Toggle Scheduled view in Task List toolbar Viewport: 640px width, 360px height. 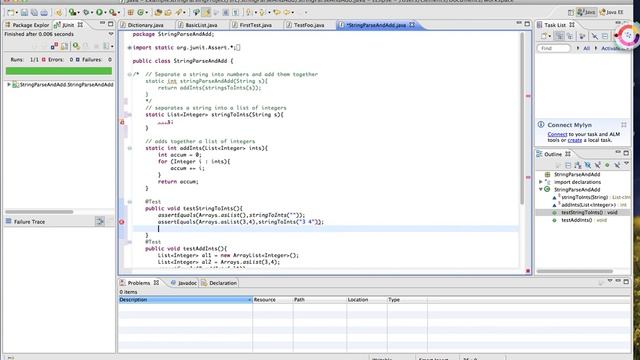pyautogui.click(x=569, y=36)
